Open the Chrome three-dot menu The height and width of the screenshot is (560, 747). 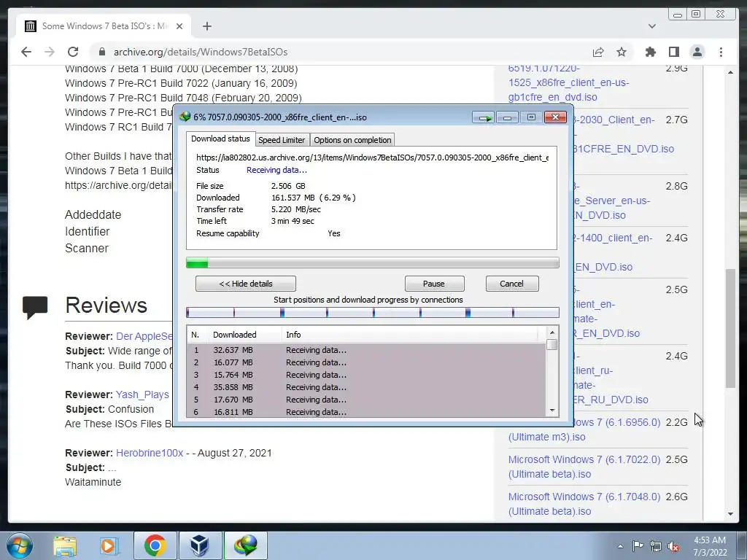tap(721, 52)
